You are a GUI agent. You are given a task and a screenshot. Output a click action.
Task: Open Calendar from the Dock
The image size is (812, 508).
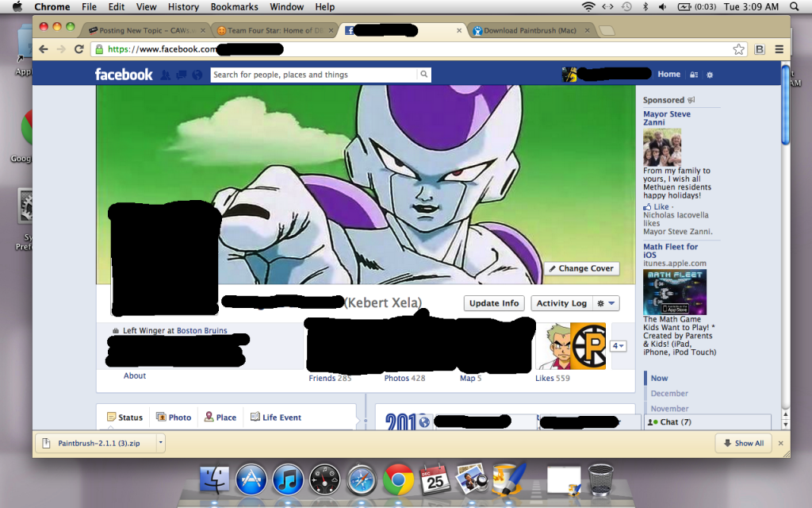pos(435,479)
